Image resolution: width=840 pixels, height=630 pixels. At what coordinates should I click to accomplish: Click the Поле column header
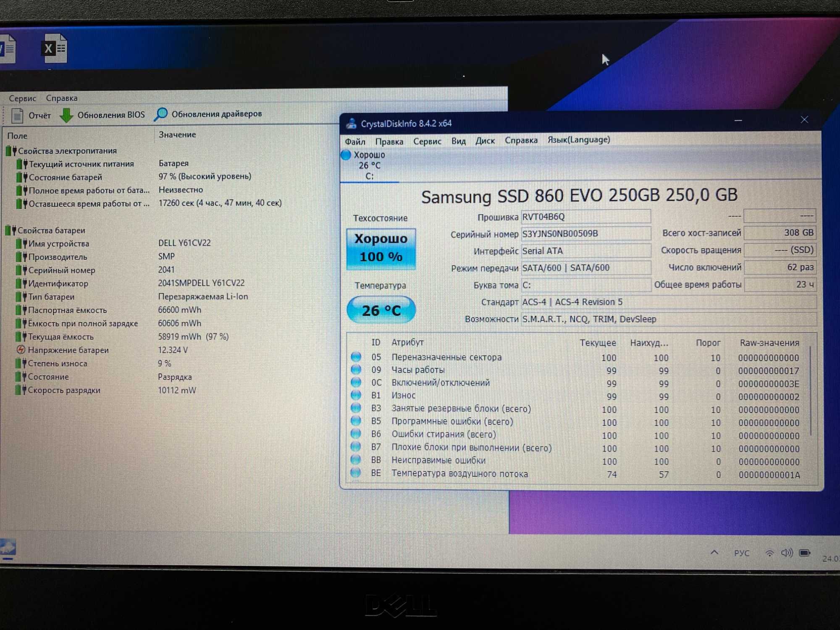[x=17, y=136]
